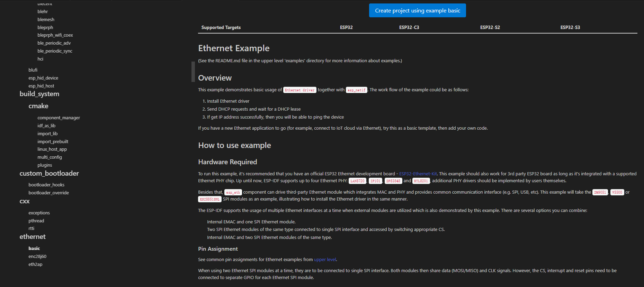Image resolution: width=644 pixels, height=287 pixels.
Task: Click custom_bootloader category heading
Action: pos(49,174)
